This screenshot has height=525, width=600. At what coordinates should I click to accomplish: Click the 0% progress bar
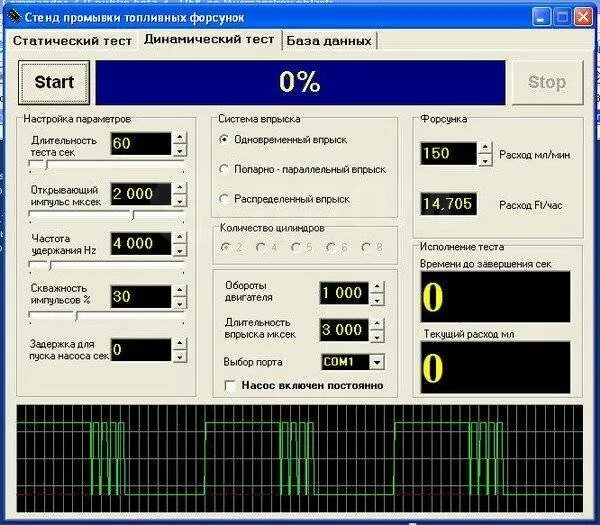300,82
